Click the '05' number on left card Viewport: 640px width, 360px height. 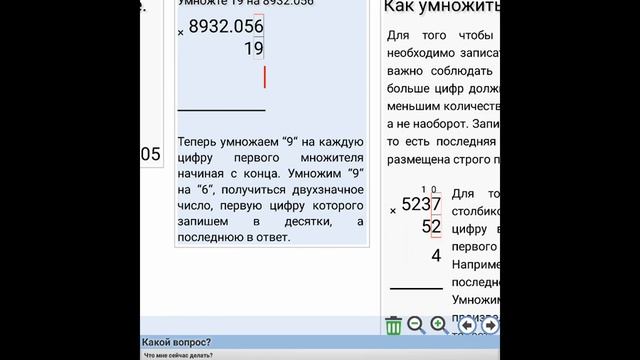(x=151, y=154)
